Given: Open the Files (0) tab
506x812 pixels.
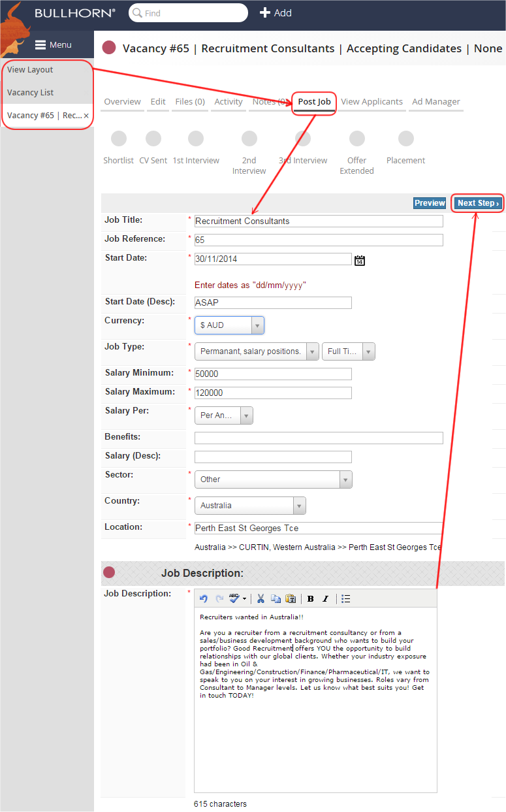Looking at the screenshot, I should tap(190, 102).
